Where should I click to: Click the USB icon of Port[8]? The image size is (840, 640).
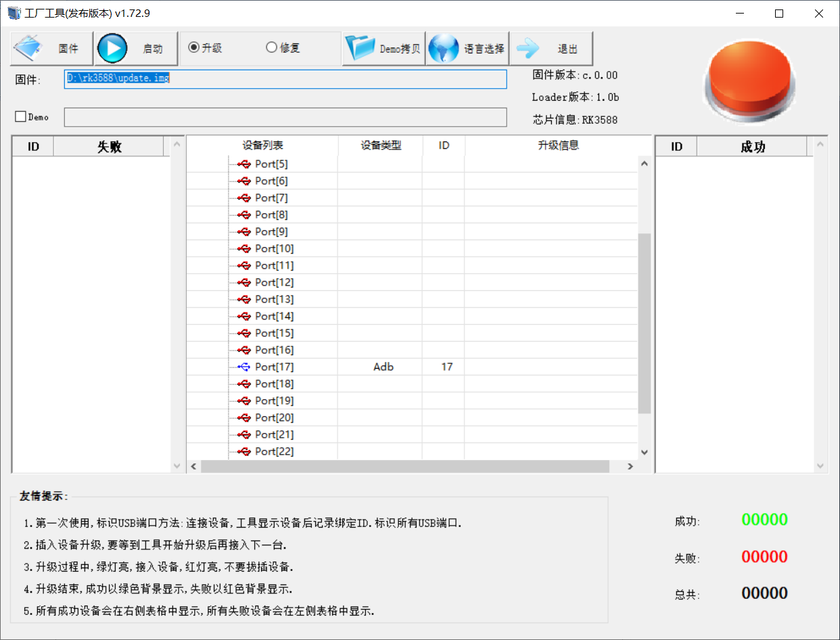tap(244, 214)
